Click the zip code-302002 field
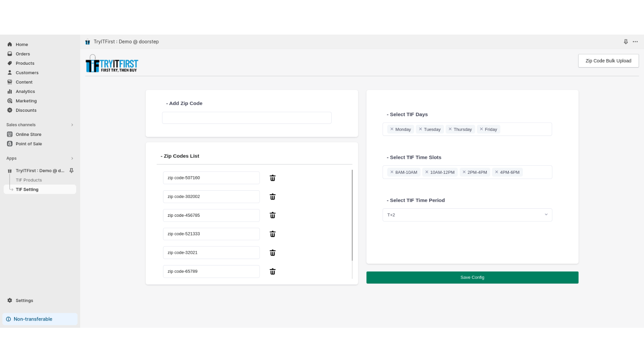 [211, 197]
